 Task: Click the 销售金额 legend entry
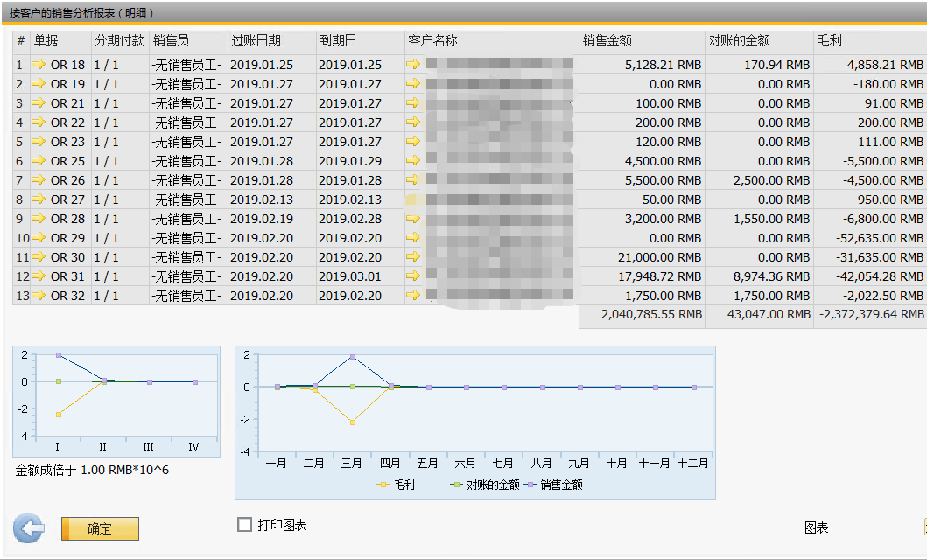[x=553, y=485]
